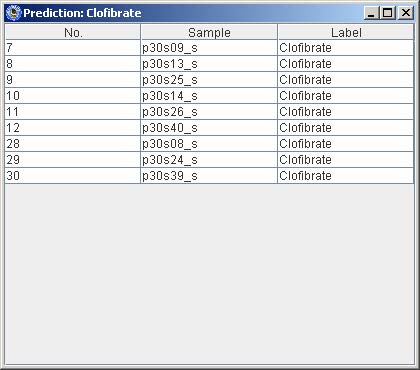Minimize the Prediction: Clofibrate window
420x370 pixels.
coord(371,13)
